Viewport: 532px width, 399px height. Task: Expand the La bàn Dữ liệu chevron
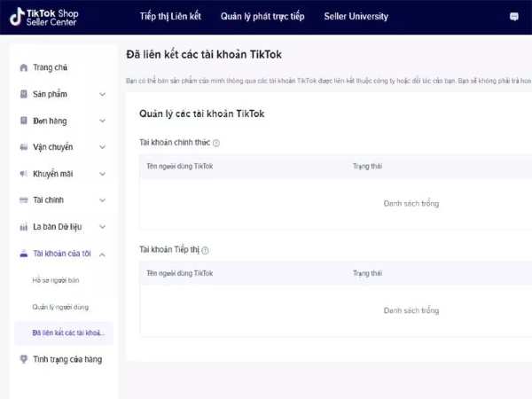(102, 227)
